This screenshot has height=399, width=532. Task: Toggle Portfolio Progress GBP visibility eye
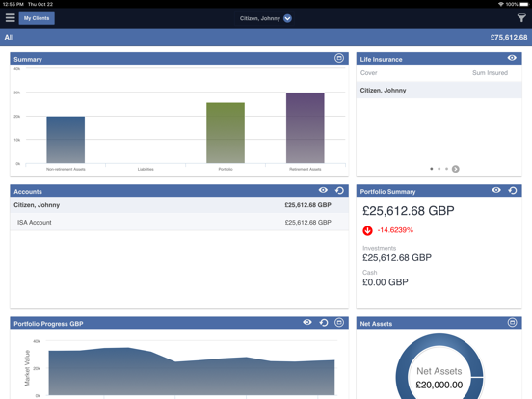pos(307,322)
